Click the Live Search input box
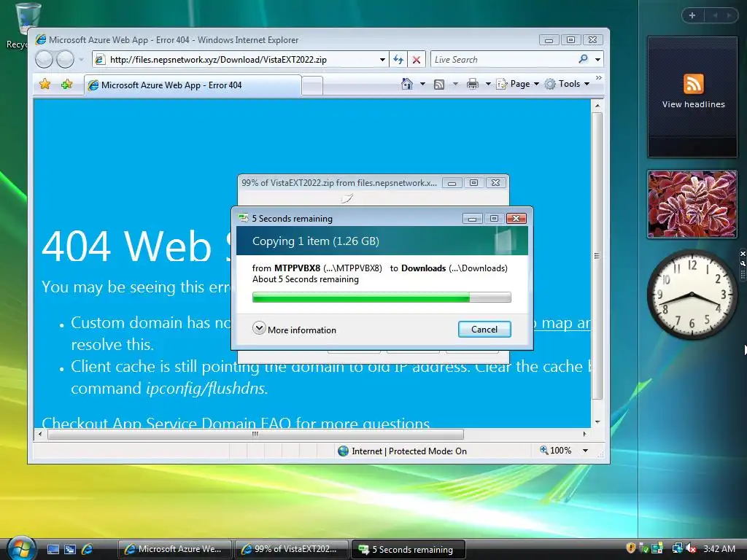Image resolution: width=747 pixels, height=560 pixels. click(503, 60)
